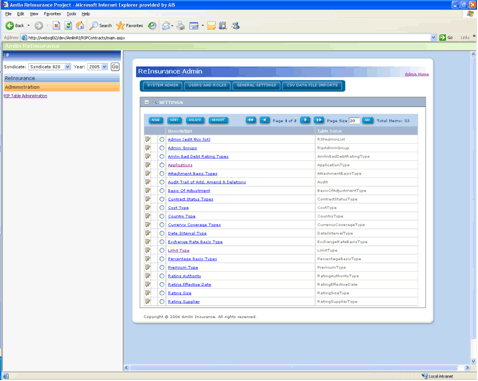Screen dimensions: 478x381
Task: Open the Print icon in toolbar
Action: (x=180, y=26)
